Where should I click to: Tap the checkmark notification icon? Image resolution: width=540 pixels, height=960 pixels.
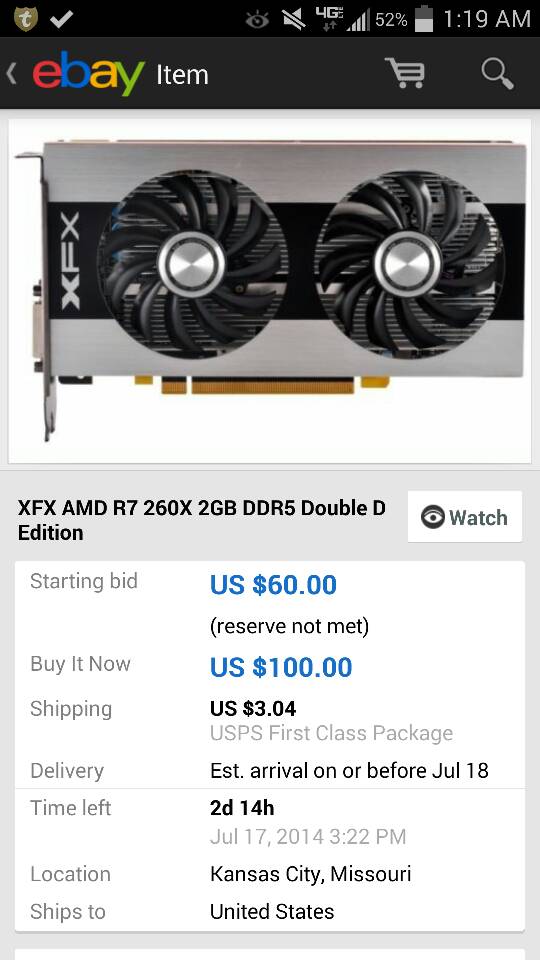[x=61, y=19]
